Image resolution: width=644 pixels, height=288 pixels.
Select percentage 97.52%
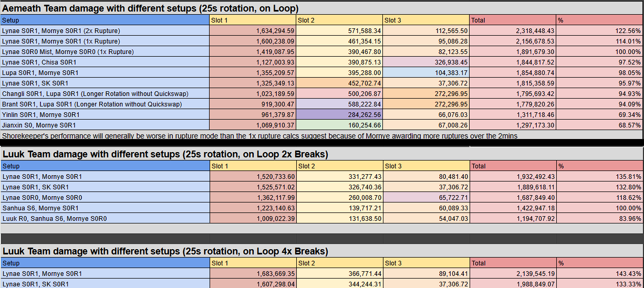point(599,62)
